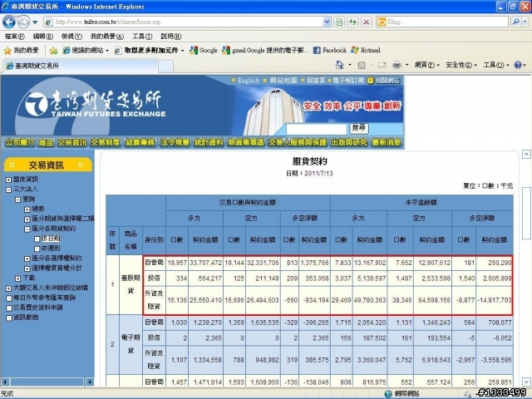
Task: Open the 統計資料 navigation item
Action: [x=209, y=142]
